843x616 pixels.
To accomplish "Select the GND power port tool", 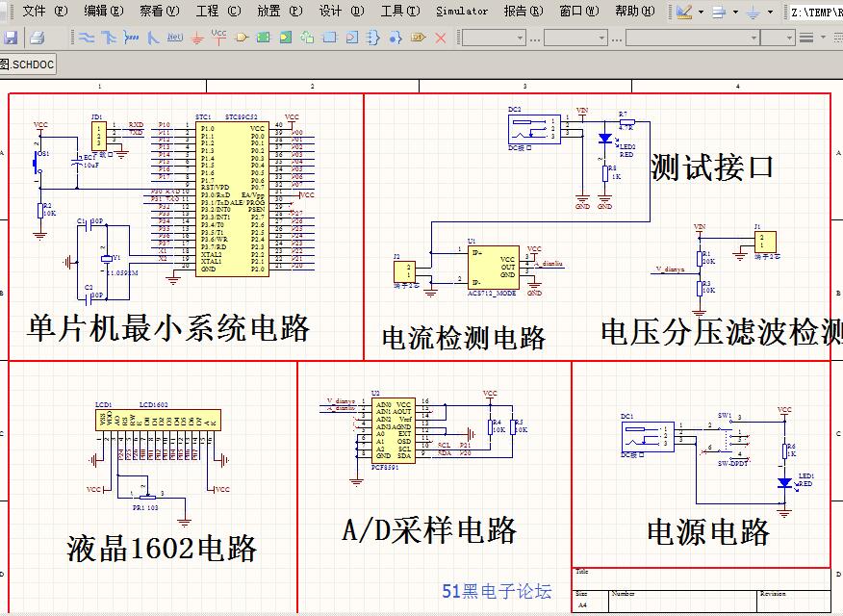I will 197,38.
